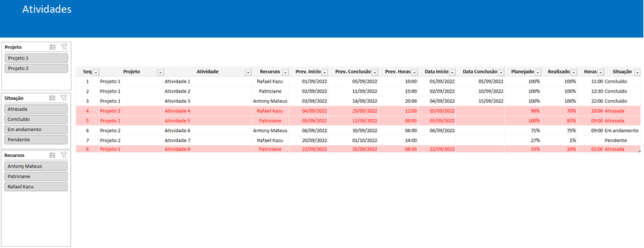
Task: Select Prev. Conclusão 30/09/2022 cell
Action: [353, 131]
